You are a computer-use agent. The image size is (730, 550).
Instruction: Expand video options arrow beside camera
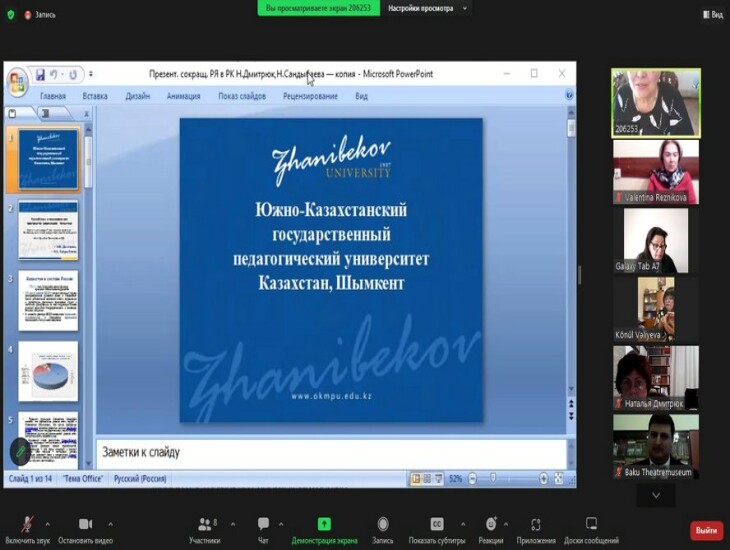[x=111, y=524]
